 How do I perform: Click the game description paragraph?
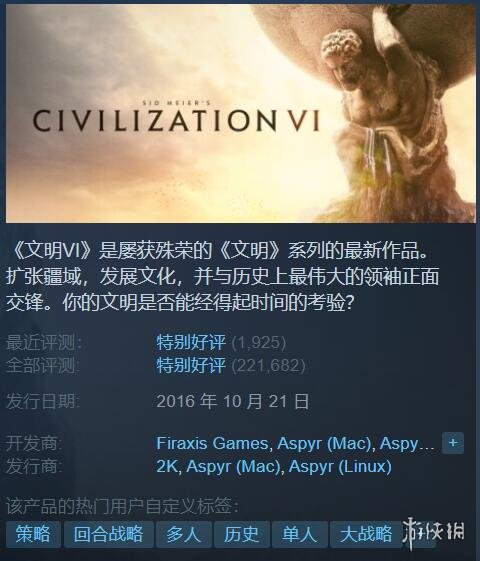tap(222, 277)
